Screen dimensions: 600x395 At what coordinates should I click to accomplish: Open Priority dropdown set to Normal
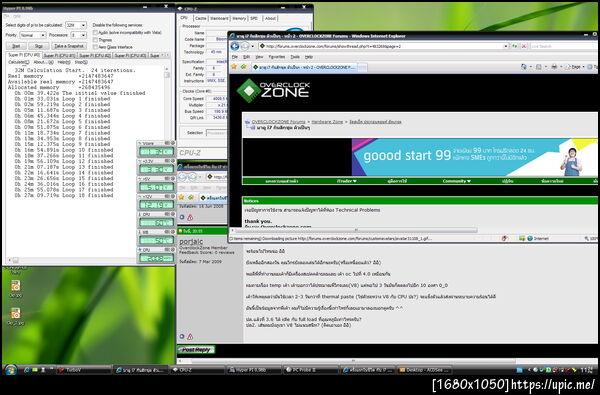click(33, 35)
